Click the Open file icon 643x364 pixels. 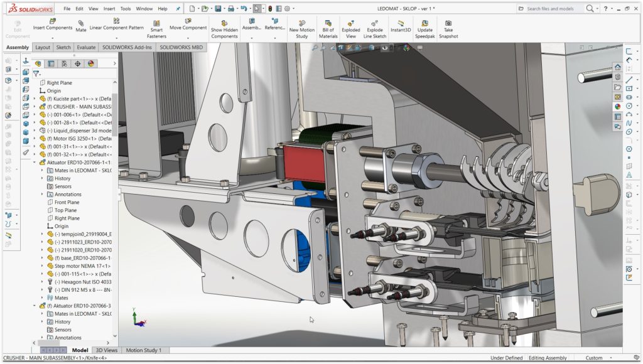coord(204,8)
